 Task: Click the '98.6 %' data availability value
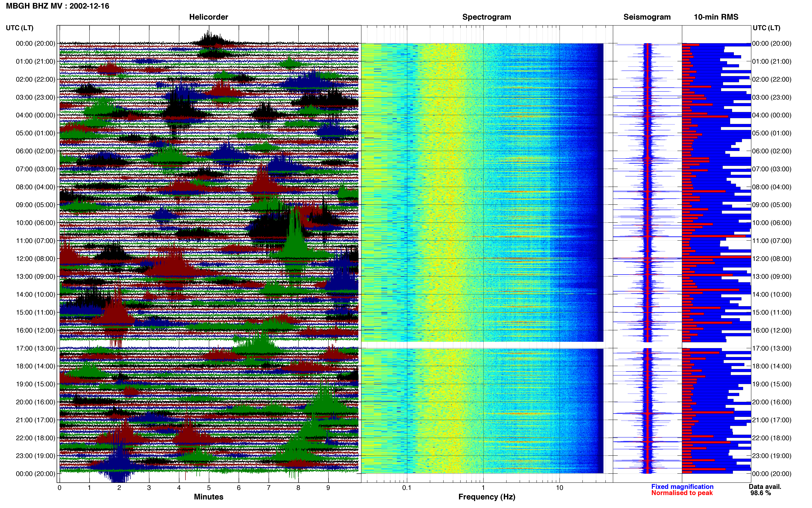pyautogui.click(x=761, y=493)
